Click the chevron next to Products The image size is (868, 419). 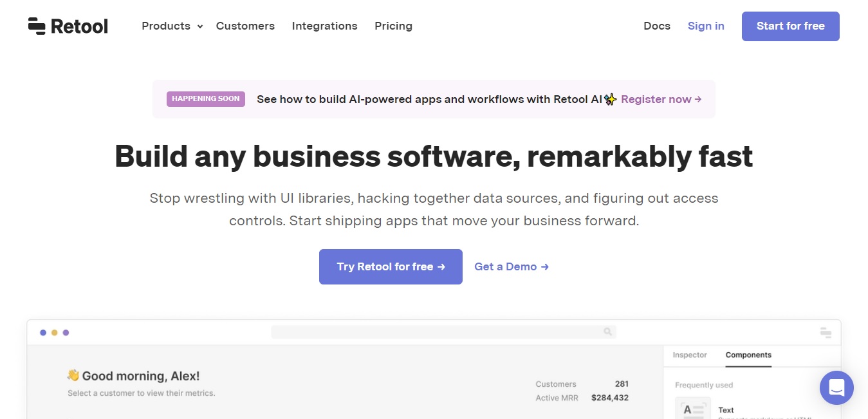(200, 26)
